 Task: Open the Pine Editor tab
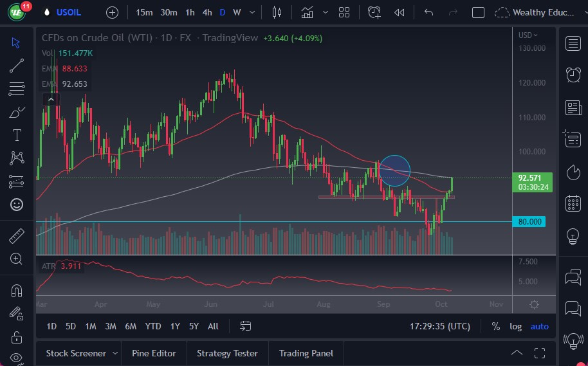pyautogui.click(x=154, y=353)
